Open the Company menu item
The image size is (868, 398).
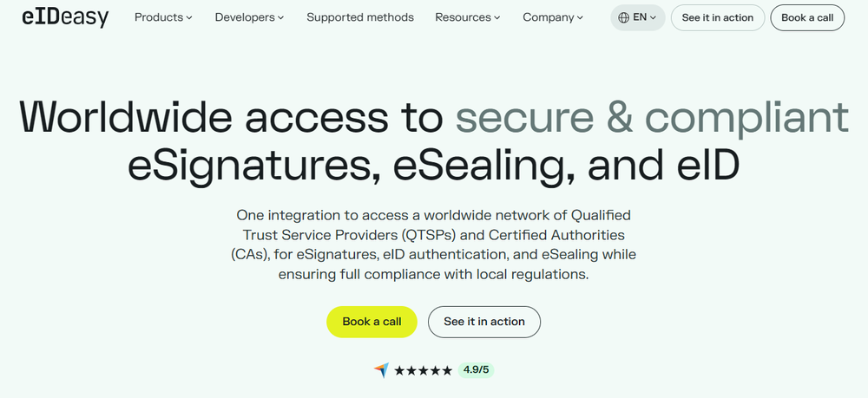coord(553,17)
